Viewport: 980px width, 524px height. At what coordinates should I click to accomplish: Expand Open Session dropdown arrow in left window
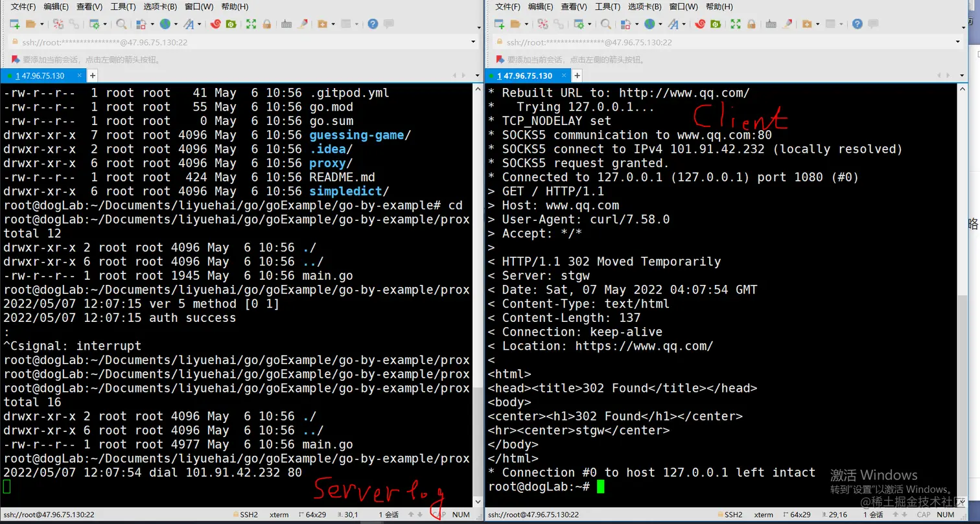42,24
